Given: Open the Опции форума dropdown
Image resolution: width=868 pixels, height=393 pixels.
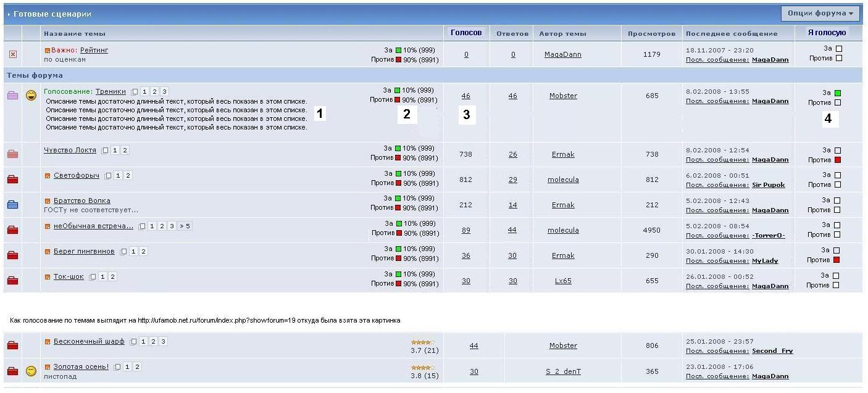Looking at the screenshot, I should [820, 14].
